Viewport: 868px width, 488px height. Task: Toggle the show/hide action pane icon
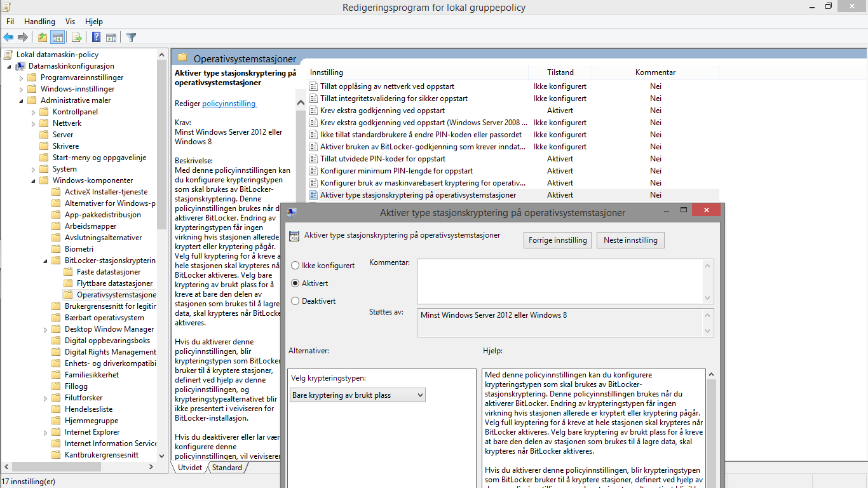click(x=111, y=37)
